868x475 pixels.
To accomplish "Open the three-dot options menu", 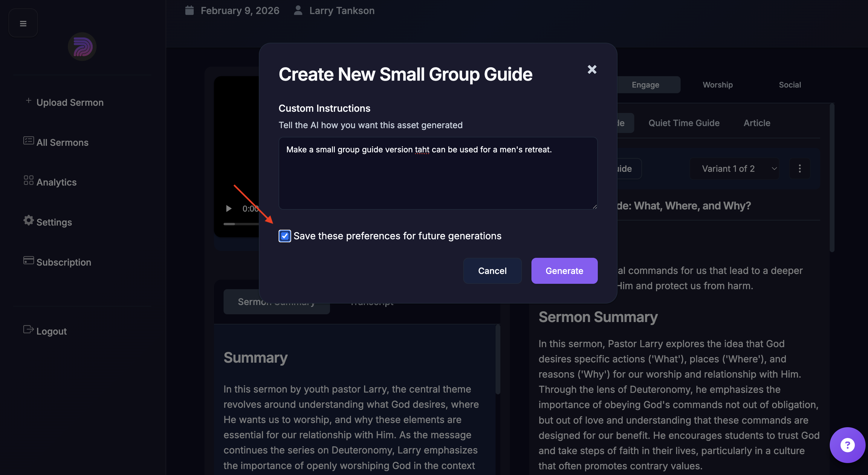I will pos(799,169).
